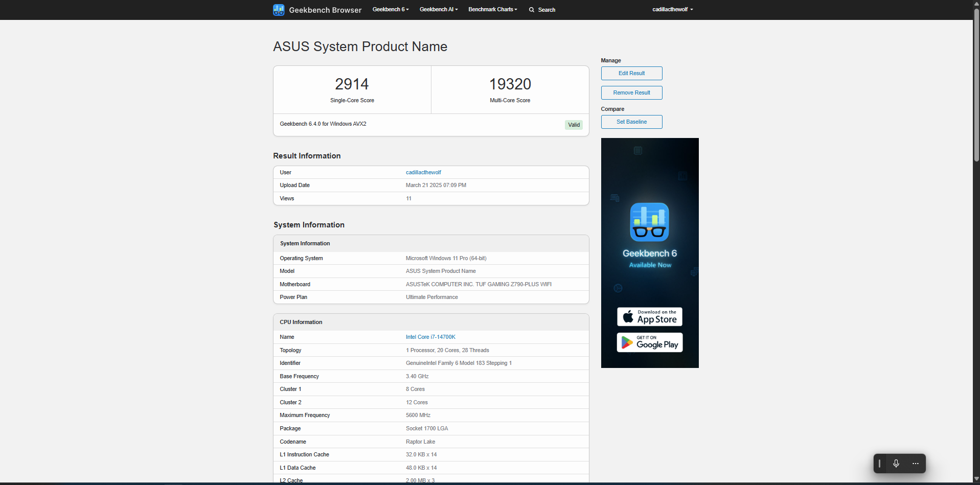Open the three-dots menu in floating toolbar
The height and width of the screenshot is (485, 980).
pos(916,464)
